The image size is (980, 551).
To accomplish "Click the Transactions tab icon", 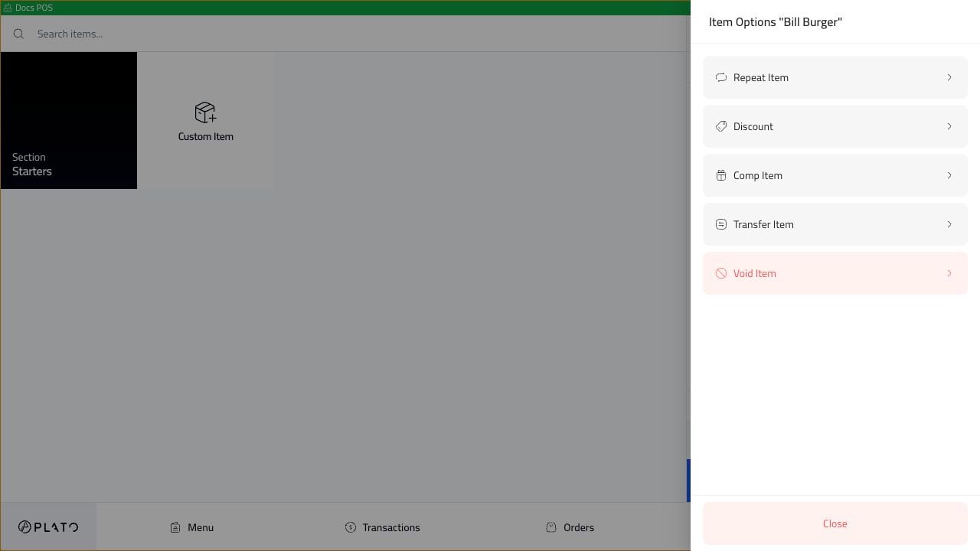I will click(x=351, y=527).
